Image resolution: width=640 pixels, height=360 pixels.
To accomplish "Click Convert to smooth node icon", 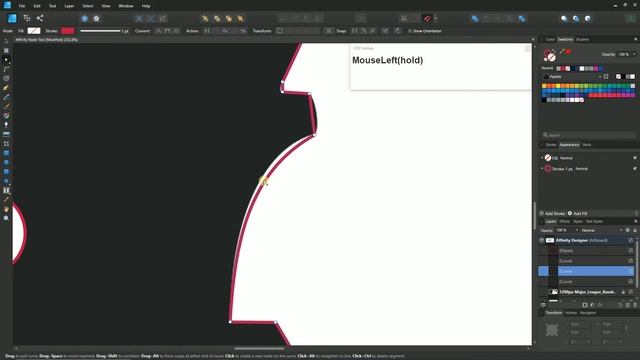I will (167, 31).
